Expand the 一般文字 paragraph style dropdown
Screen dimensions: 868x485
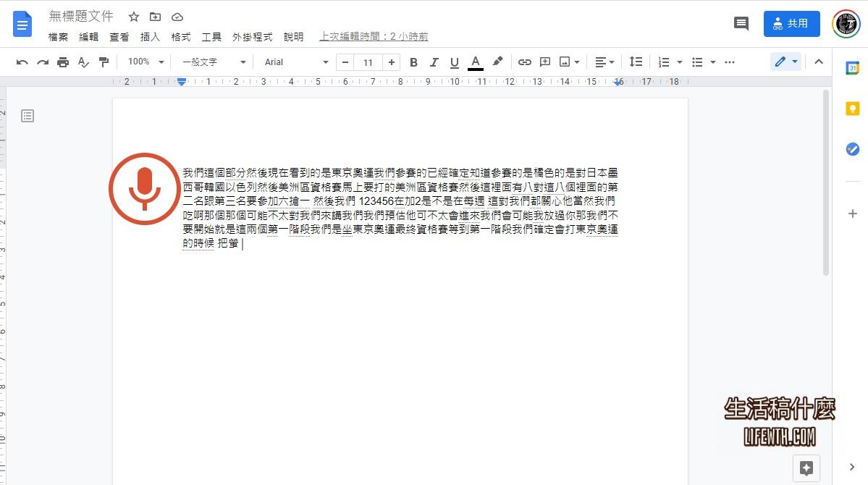point(214,62)
